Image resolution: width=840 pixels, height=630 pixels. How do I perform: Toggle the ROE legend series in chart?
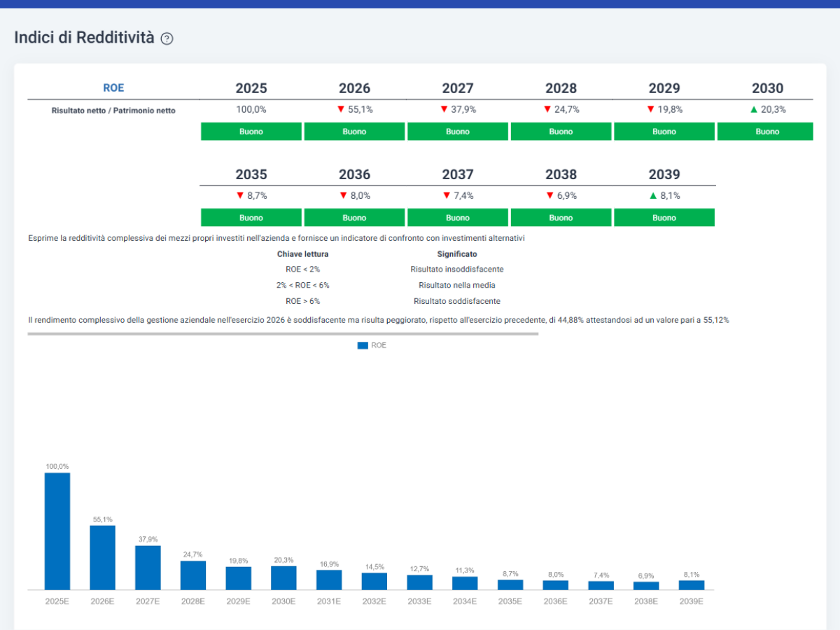click(372, 346)
